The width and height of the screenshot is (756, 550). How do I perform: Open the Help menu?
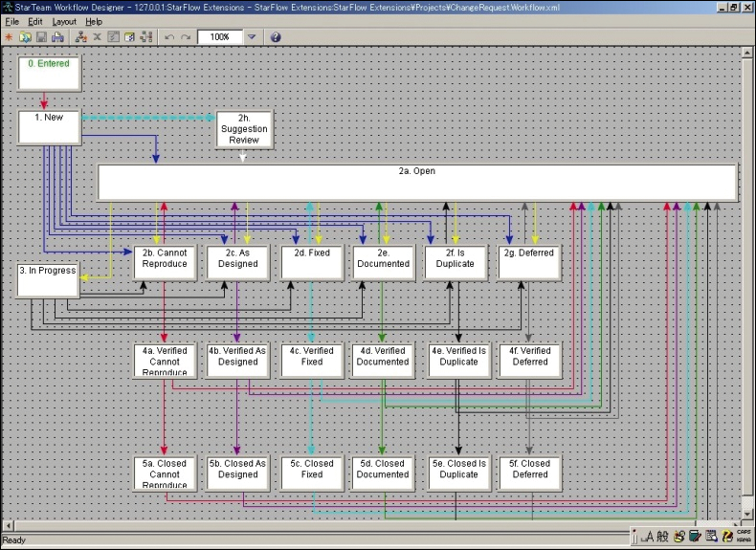[x=94, y=22]
